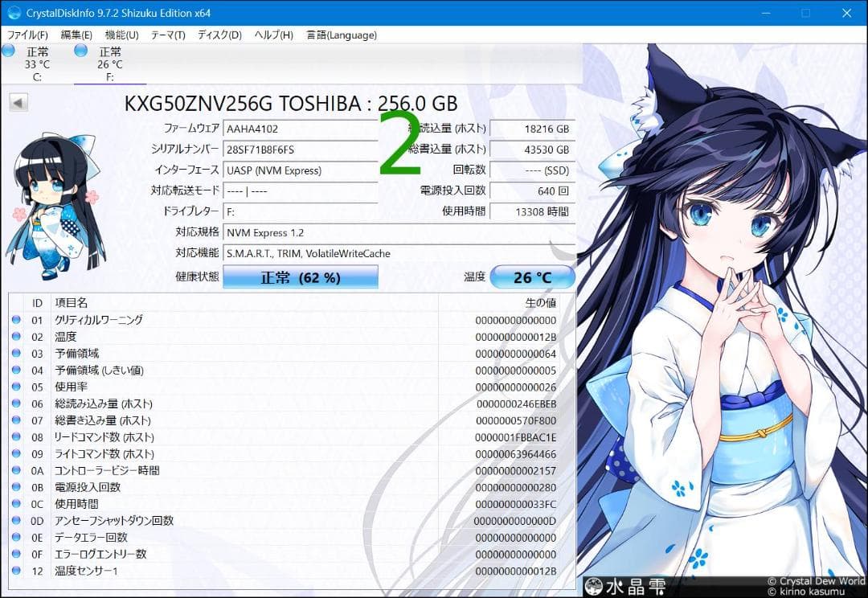Viewport: 868px width, 598px height.
Task: Click the CrystalDiskInfo application icon in titlebar
Action: point(14,12)
